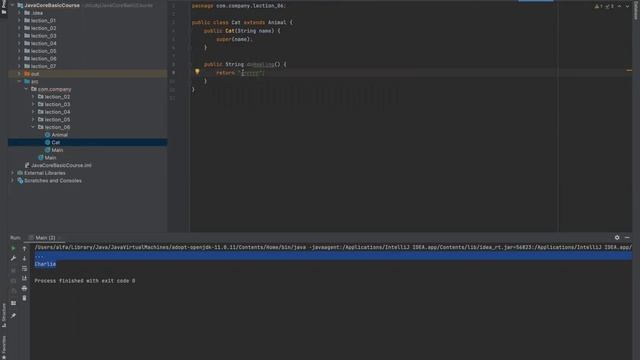Click the 'public Cat(String name)' constructor line
The height and width of the screenshot is (360, 640).
242,31
